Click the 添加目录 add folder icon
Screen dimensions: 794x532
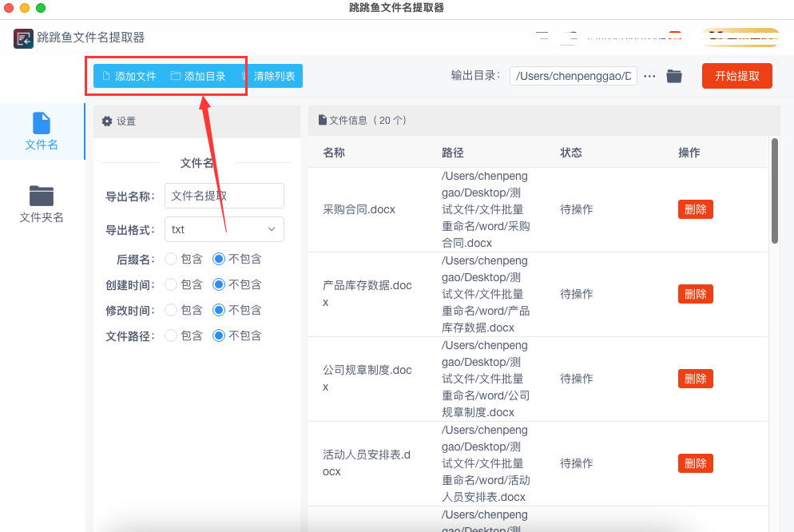coord(176,77)
